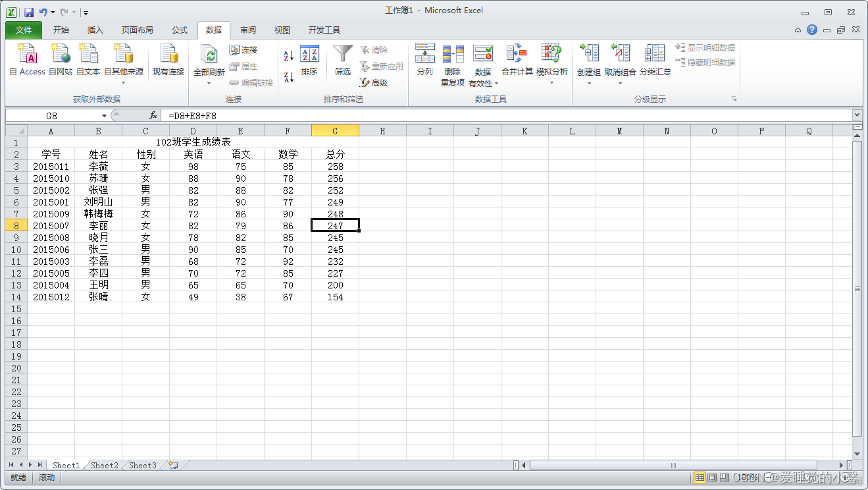Click the Ungroup (取消组合) icon
The height and width of the screenshot is (490, 868).
[x=621, y=54]
